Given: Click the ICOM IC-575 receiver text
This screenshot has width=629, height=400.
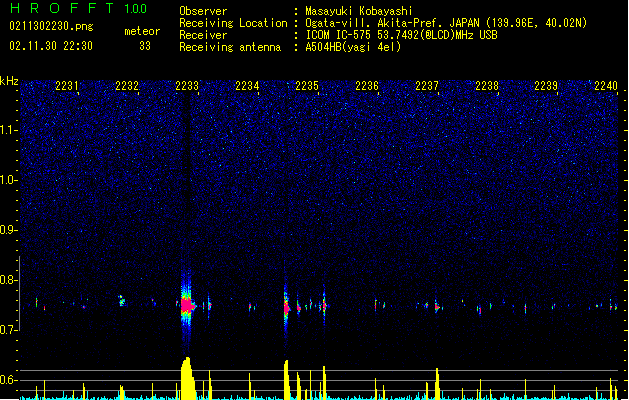Looking at the screenshot, I should click(401, 35).
